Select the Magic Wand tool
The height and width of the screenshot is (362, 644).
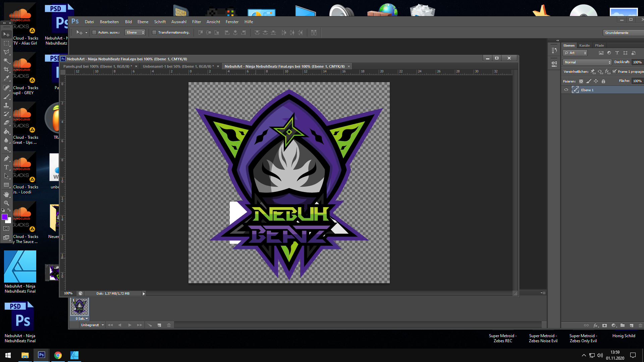click(6, 61)
